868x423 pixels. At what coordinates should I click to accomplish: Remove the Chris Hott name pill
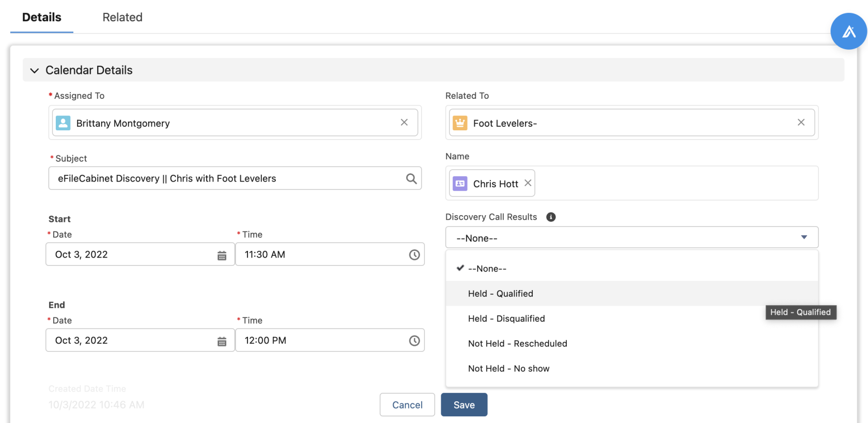528,183
